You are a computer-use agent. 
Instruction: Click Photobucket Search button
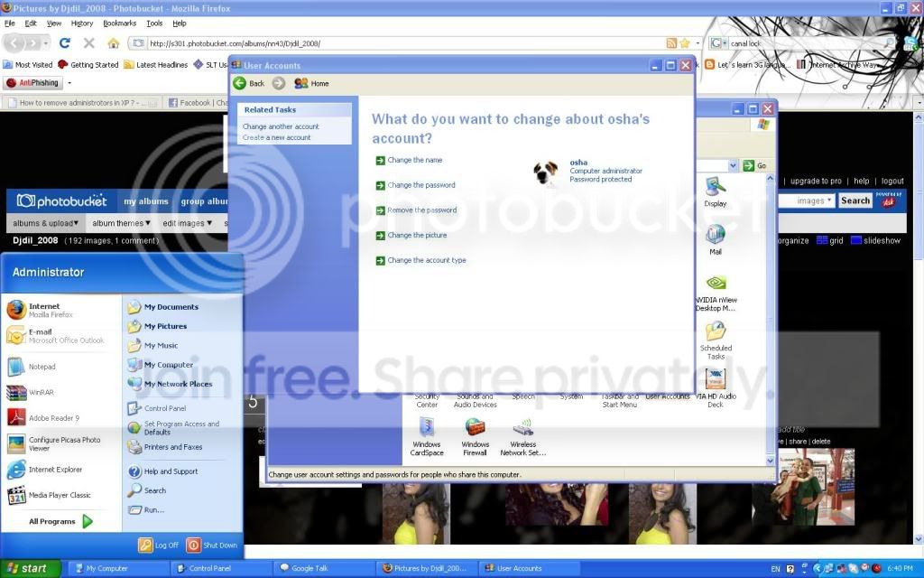click(855, 200)
